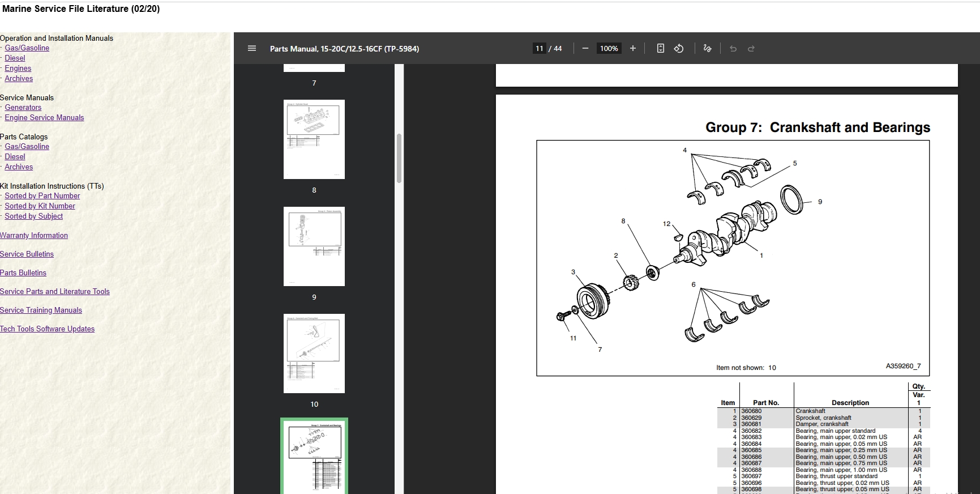The image size is (980, 494).
Task: Click the zoom in plus icon
Action: pyautogui.click(x=633, y=49)
